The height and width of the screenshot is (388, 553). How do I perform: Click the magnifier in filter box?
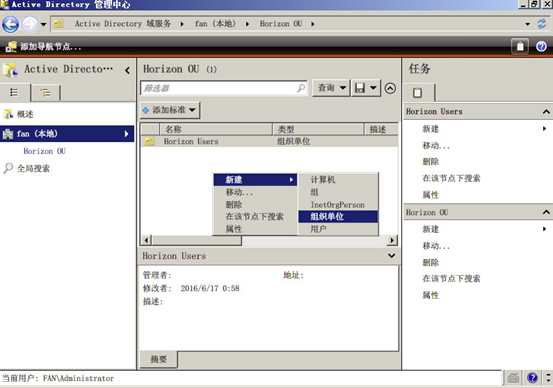[301, 88]
